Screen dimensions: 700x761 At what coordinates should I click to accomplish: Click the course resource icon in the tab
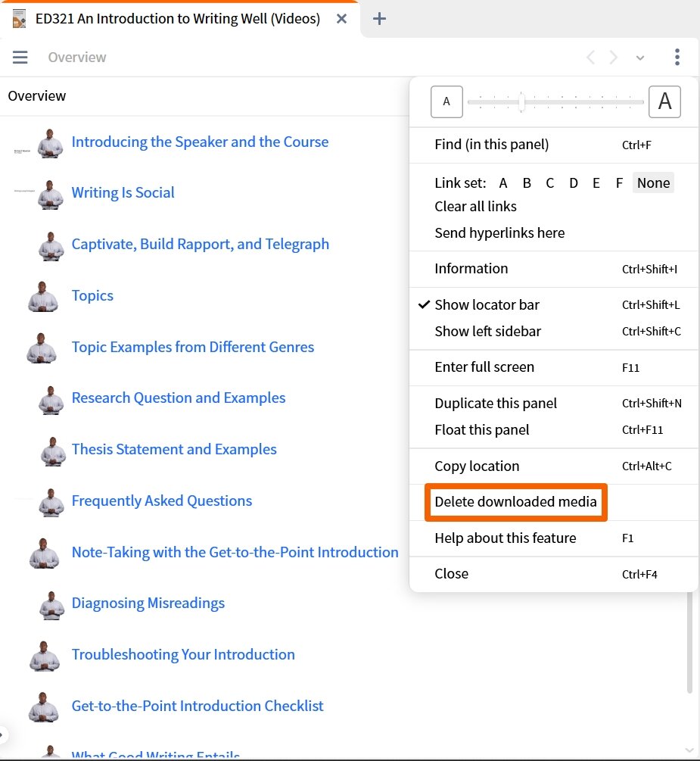pos(19,19)
